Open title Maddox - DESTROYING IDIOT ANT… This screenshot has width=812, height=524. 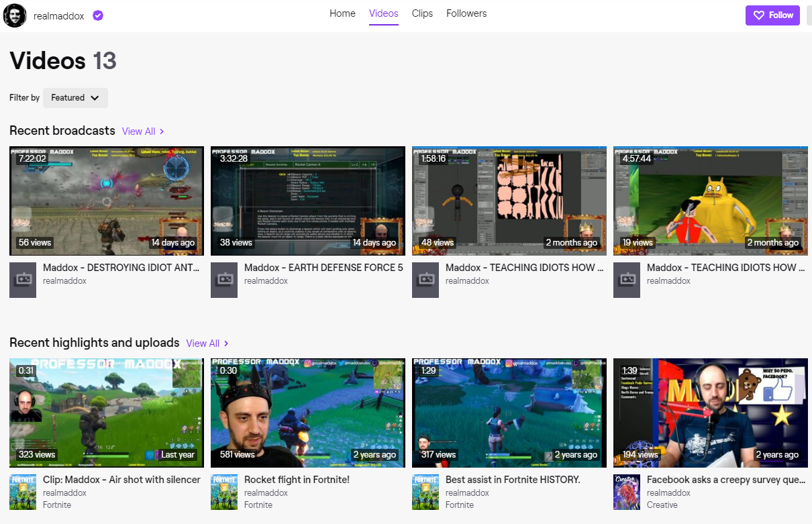(121, 268)
